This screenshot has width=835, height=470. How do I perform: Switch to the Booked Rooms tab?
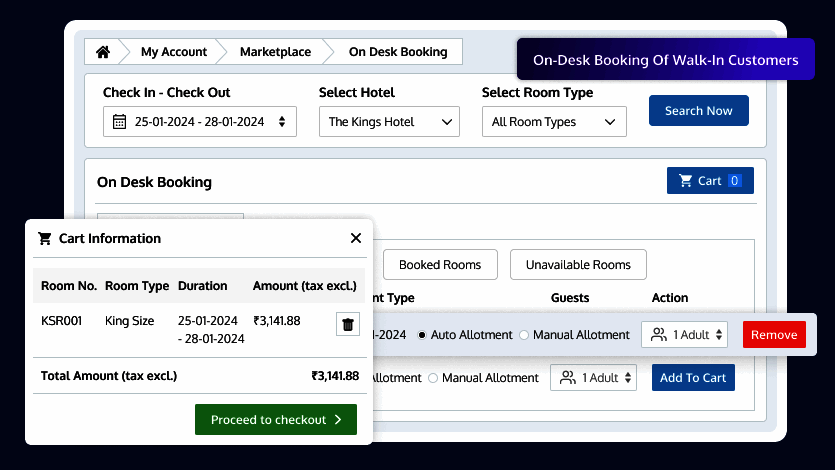click(439, 265)
